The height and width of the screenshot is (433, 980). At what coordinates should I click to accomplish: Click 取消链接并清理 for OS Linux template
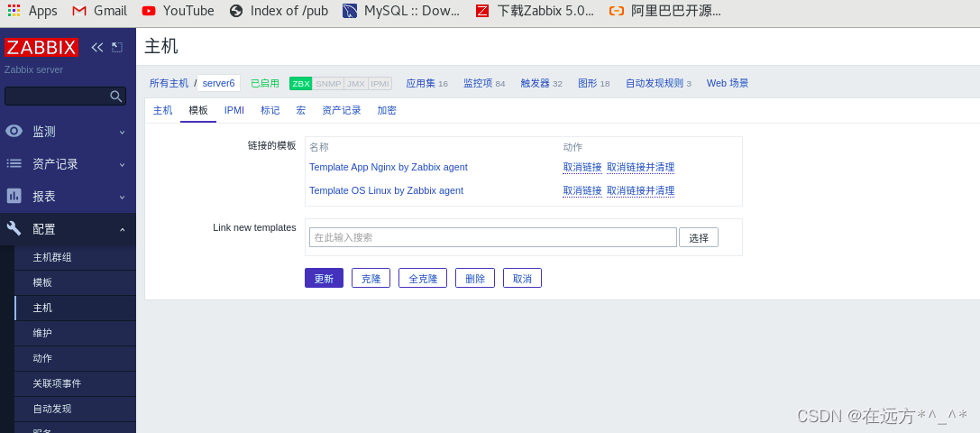click(x=641, y=190)
